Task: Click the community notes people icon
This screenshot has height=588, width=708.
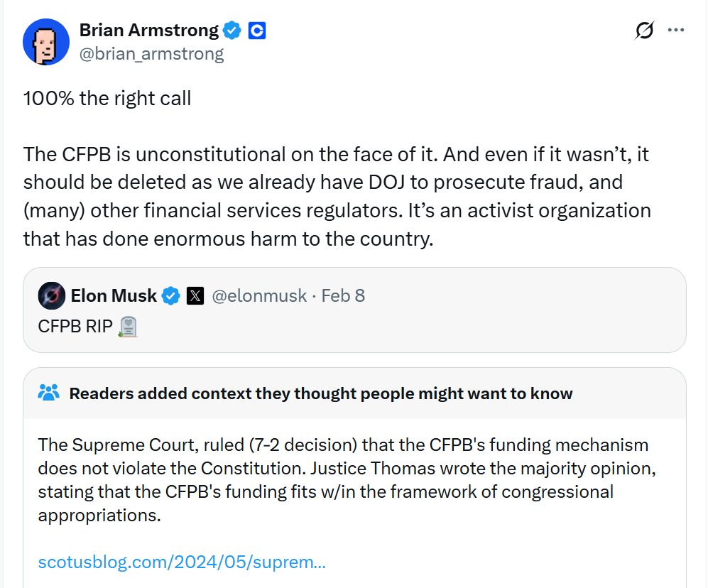Action: coord(48,393)
